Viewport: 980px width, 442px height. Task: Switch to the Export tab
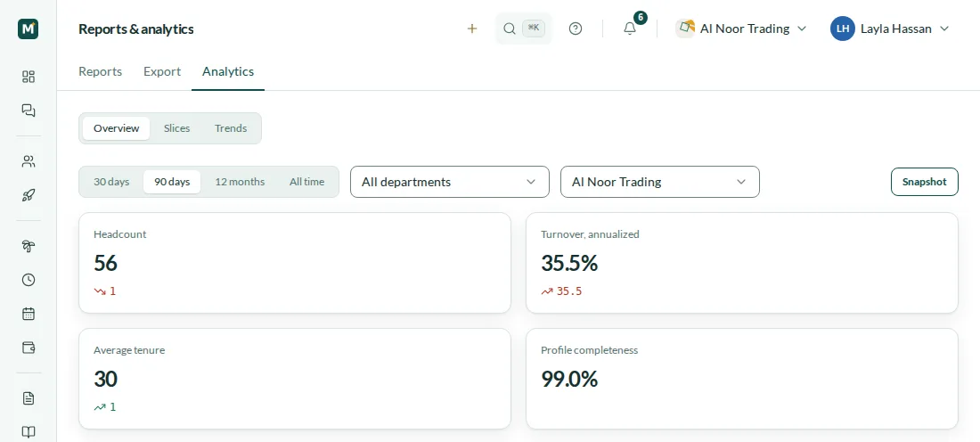tap(162, 71)
